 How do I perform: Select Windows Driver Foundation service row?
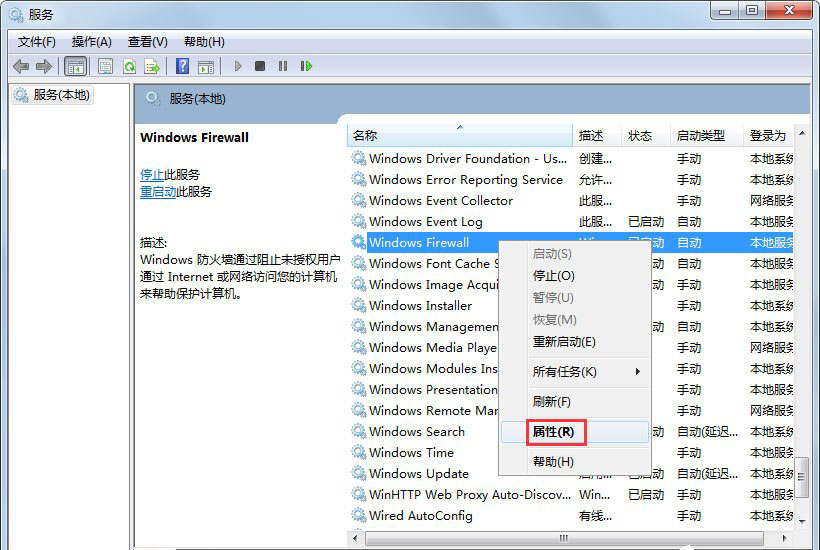pyautogui.click(x=571, y=158)
